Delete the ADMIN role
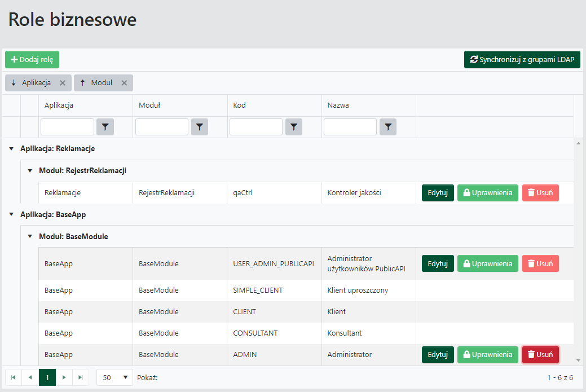This screenshot has height=392, width=586. click(540, 355)
